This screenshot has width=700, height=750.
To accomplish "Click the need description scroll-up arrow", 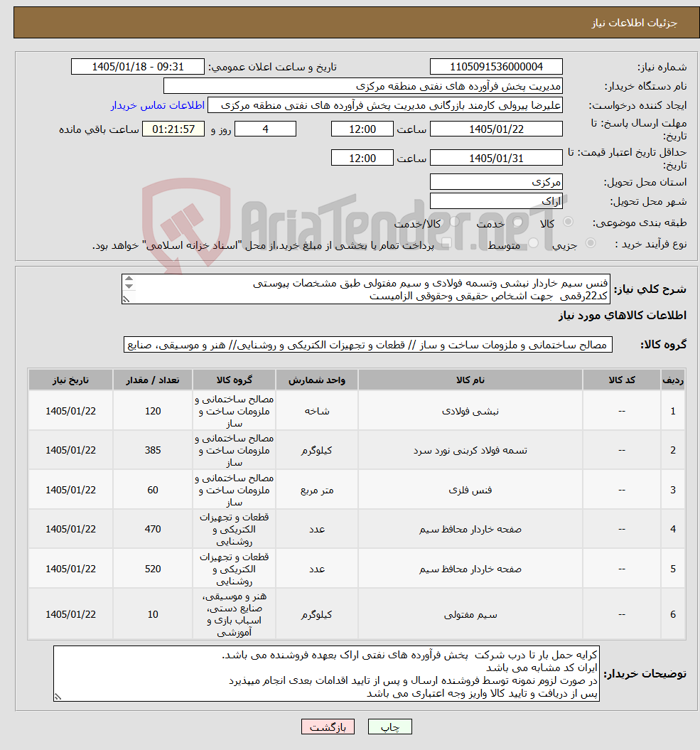I will click(x=129, y=279).
